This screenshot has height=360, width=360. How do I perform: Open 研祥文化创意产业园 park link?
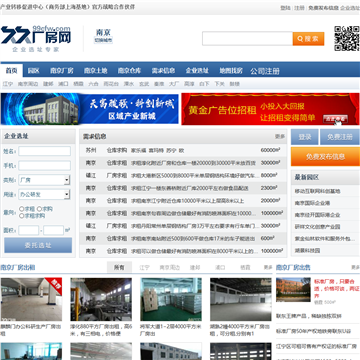(317, 227)
